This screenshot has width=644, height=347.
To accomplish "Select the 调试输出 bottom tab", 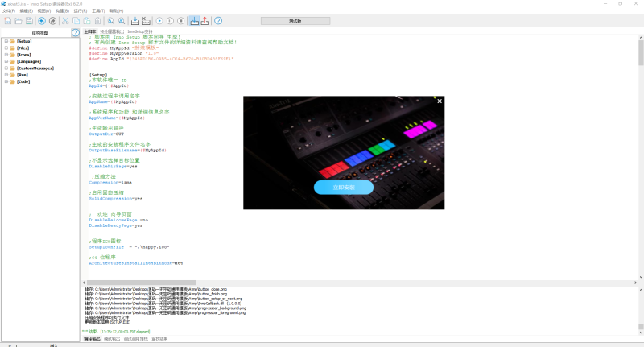I will tap(112, 339).
